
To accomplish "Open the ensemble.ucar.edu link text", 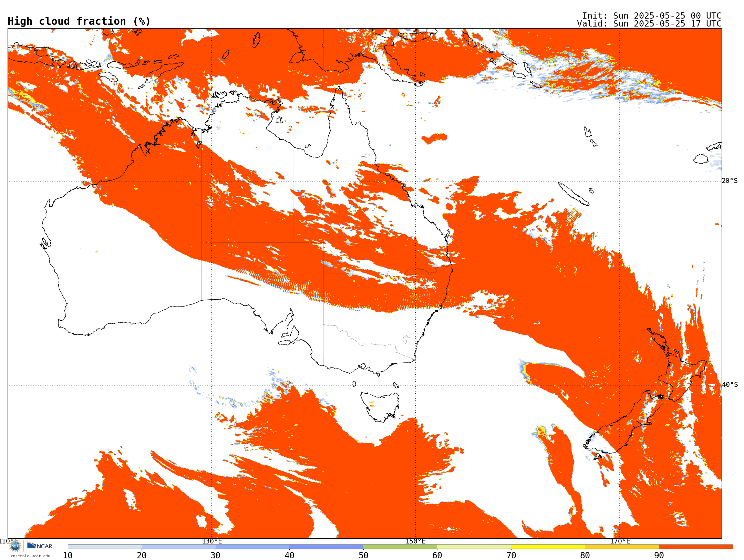I will pyautogui.click(x=30, y=556).
